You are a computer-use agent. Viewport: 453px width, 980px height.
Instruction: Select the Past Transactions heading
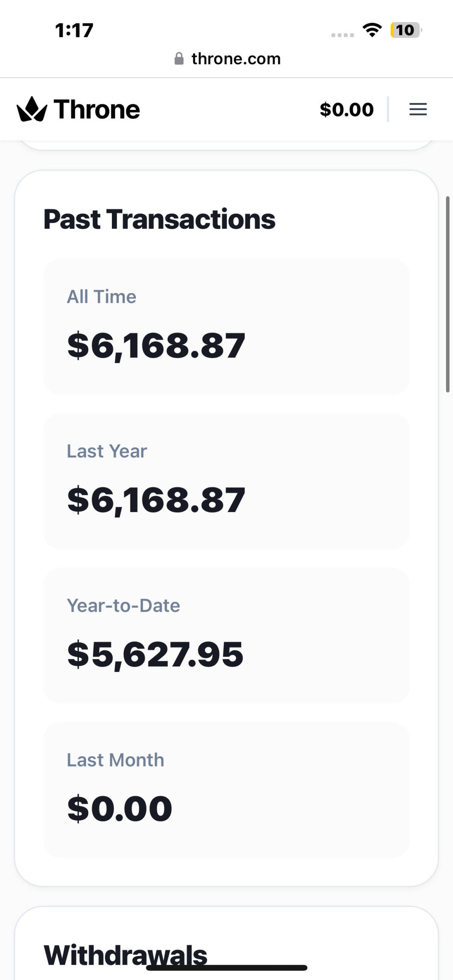[159, 219]
